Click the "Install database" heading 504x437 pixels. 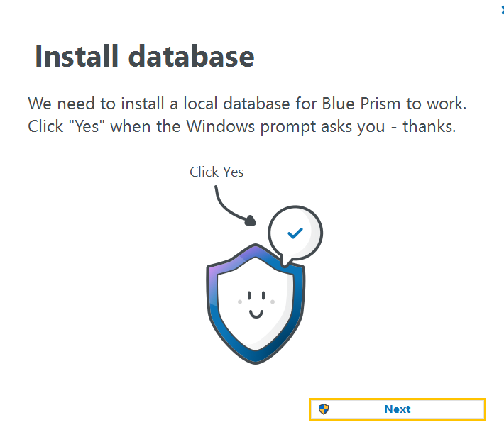(144, 57)
